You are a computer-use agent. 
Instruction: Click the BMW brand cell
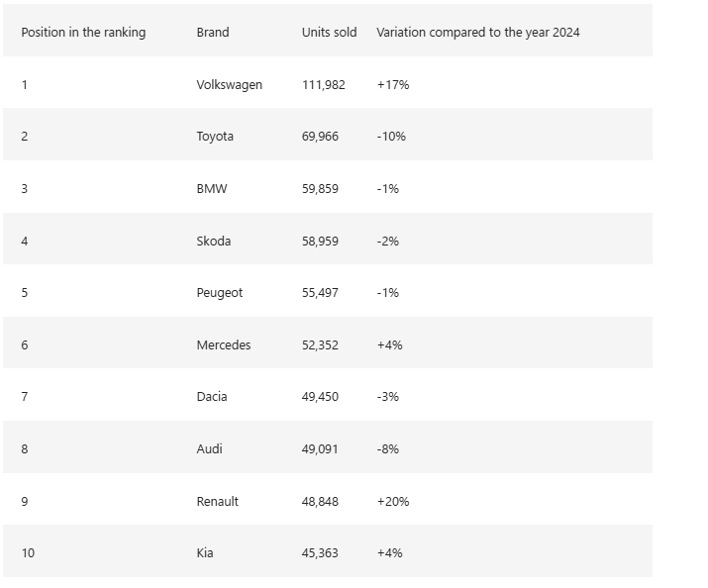(x=212, y=189)
